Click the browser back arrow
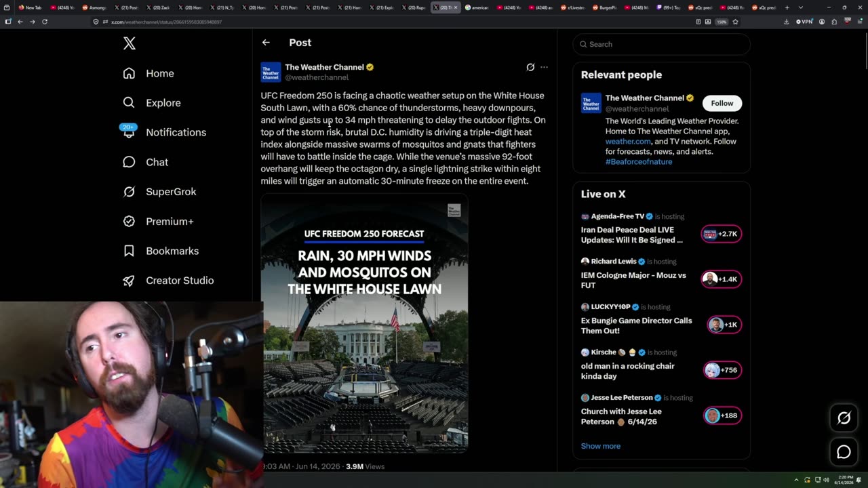Image resolution: width=868 pixels, height=488 pixels. tap(20, 22)
